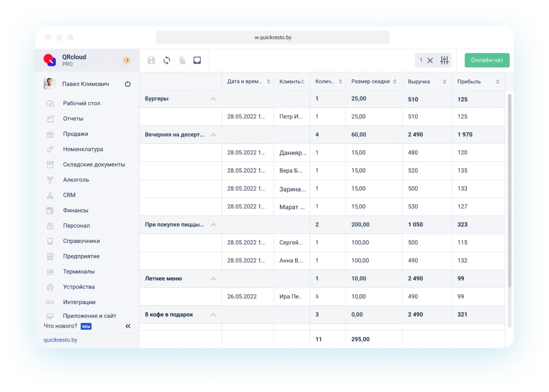Click the copy documents icon in toolbar
The image size is (549, 392).
182,60
